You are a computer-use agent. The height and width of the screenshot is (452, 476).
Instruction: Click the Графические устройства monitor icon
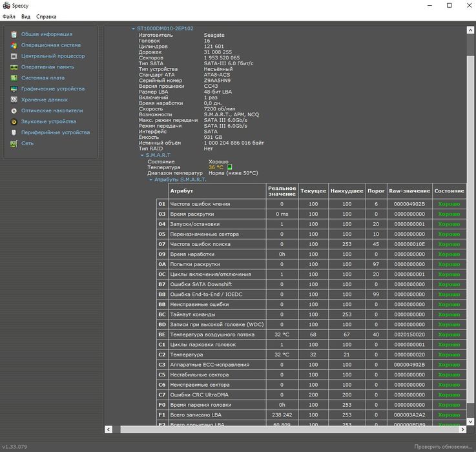point(14,89)
